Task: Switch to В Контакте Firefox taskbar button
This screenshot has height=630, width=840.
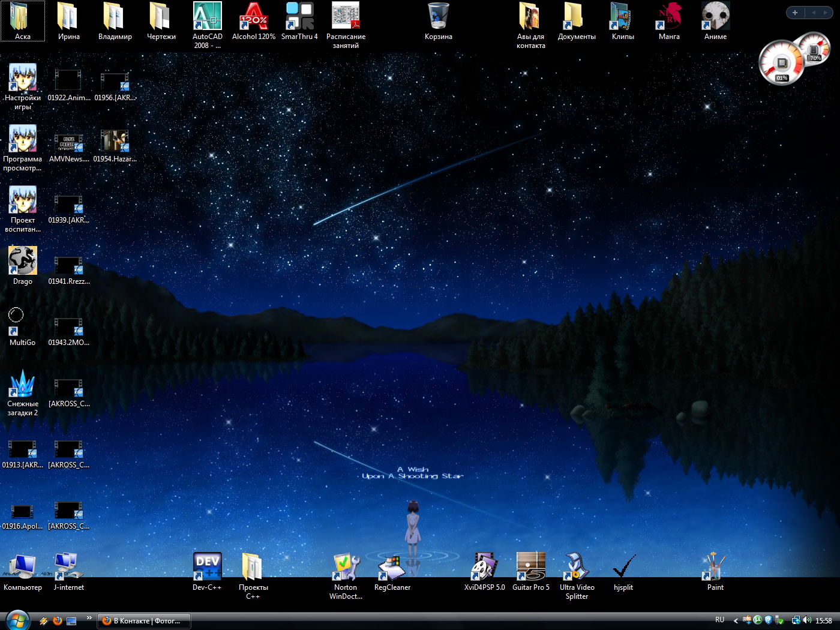Action: [145, 621]
